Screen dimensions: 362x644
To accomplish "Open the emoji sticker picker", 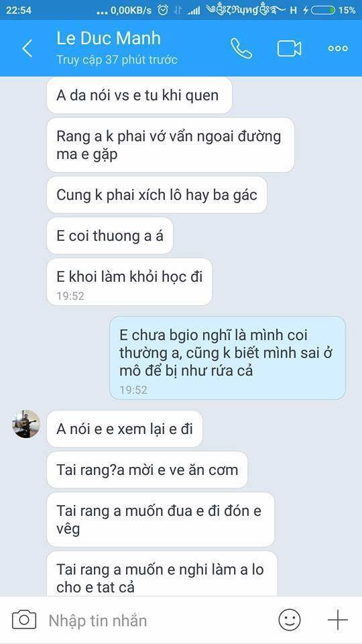I will point(290,620).
